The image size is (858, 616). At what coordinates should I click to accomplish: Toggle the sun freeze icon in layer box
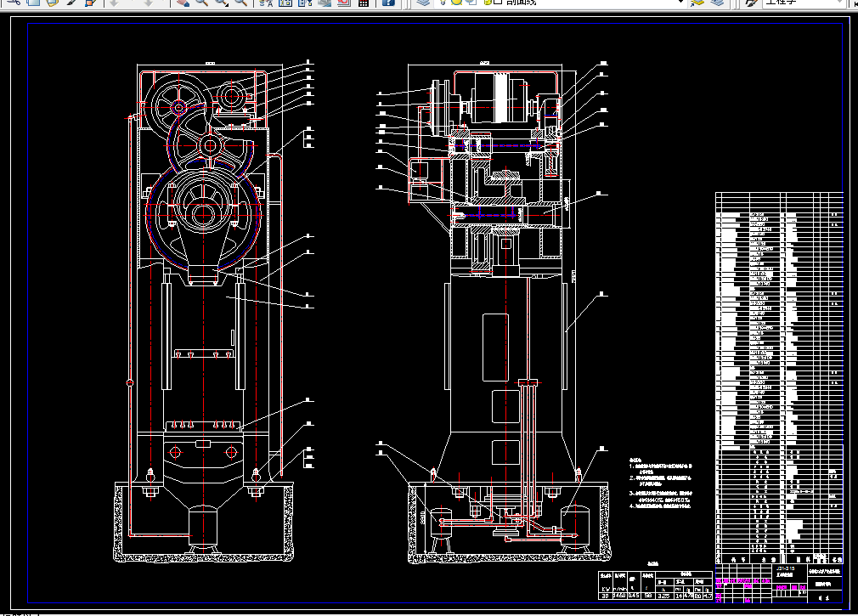pos(456,2)
